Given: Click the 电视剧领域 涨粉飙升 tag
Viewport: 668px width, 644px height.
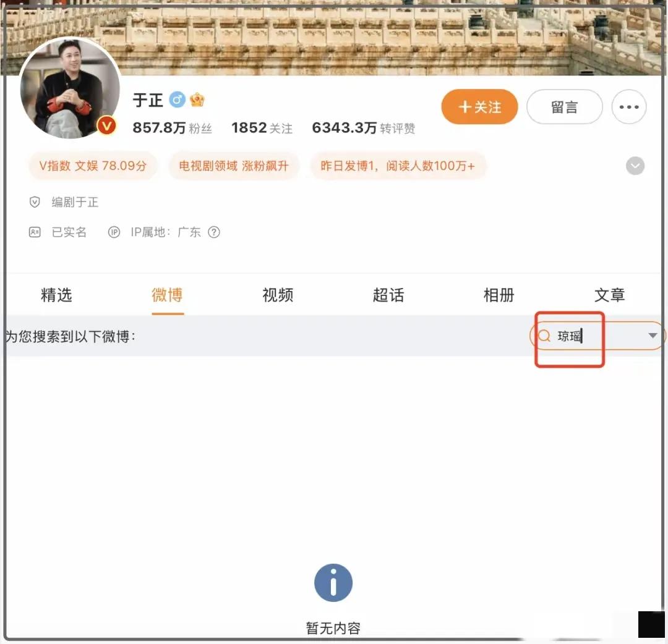Looking at the screenshot, I should [x=234, y=166].
